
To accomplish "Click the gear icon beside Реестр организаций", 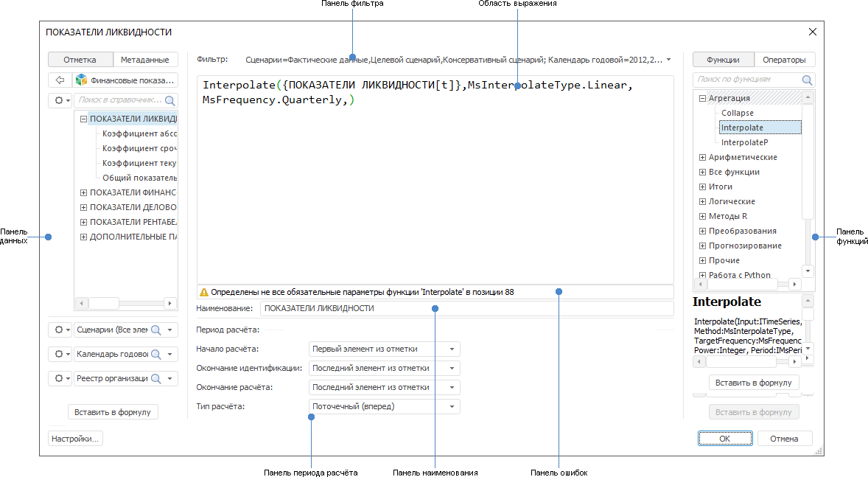I will [60, 378].
